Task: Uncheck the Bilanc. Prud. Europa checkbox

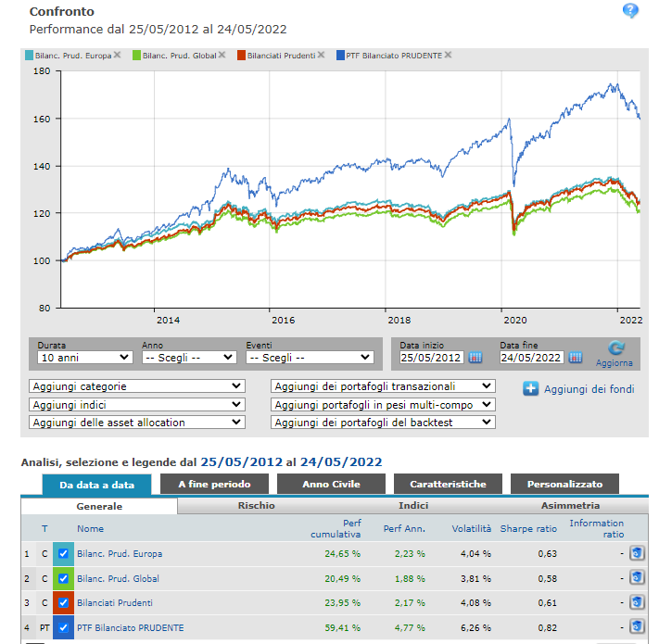Action: point(63,554)
